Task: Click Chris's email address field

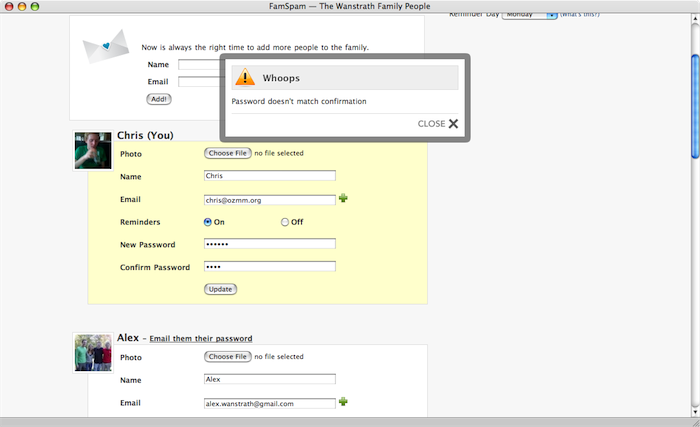Action: point(269,200)
